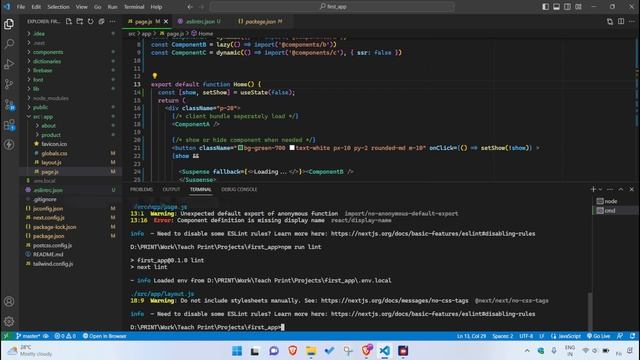
Task: Open the Manage gear icon
Action: point(9,322)
